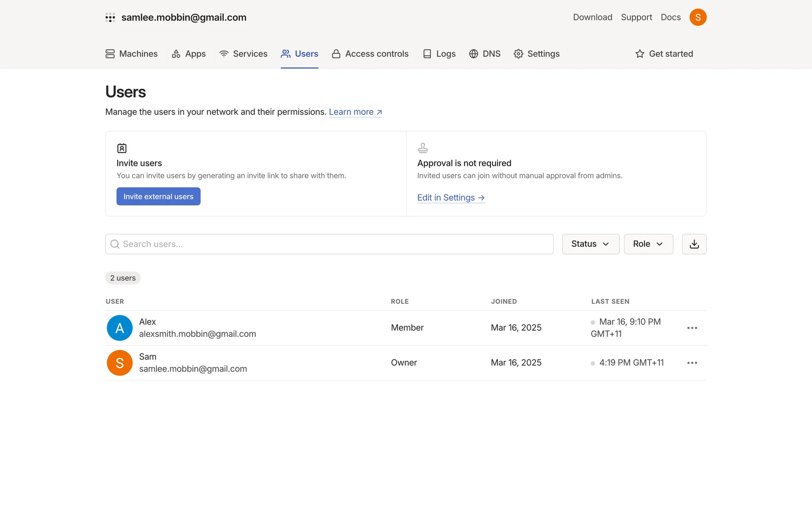
Task: Follow the Edit in Settings link
Action: 450,198
